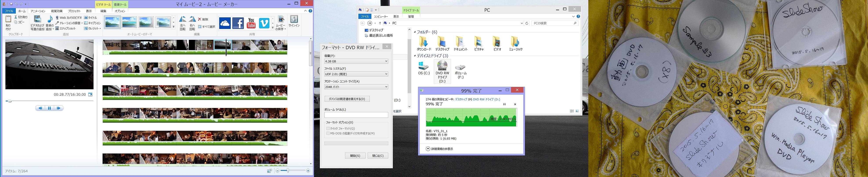The image size is (868, 177).
Task: Click デバイスの既定値を復元する button
Action: 347,99
